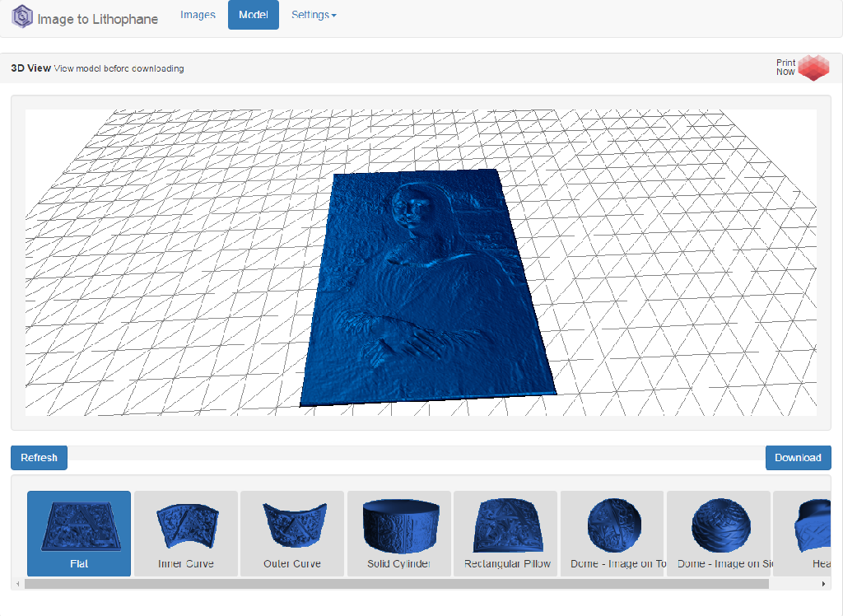Select the Dome - Image on Top shape
The image size is (843, 616).
(x=612, y=533)
